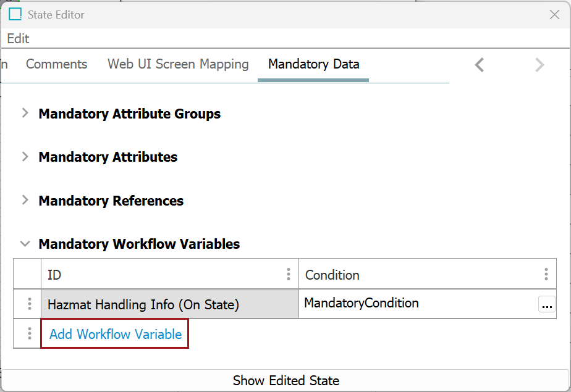Click the Add Workflow Variable link
The image size is (571, 392).
[116, 334]
